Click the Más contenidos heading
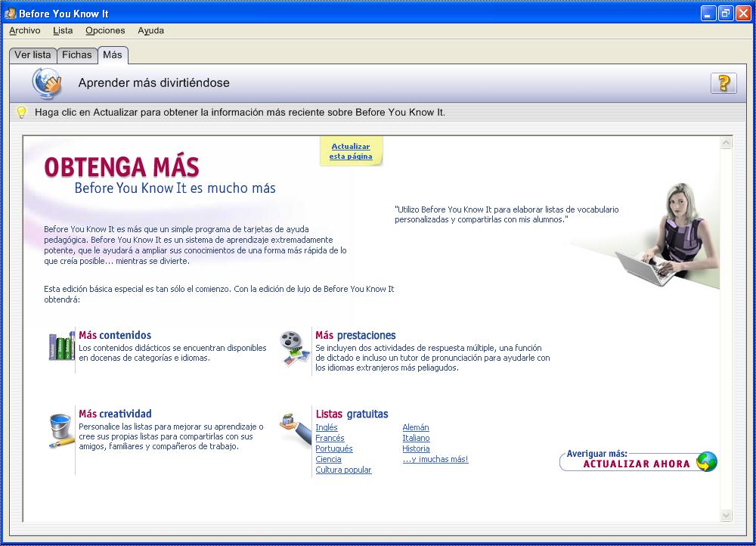 pyautogui.click(x=115, y=335)
